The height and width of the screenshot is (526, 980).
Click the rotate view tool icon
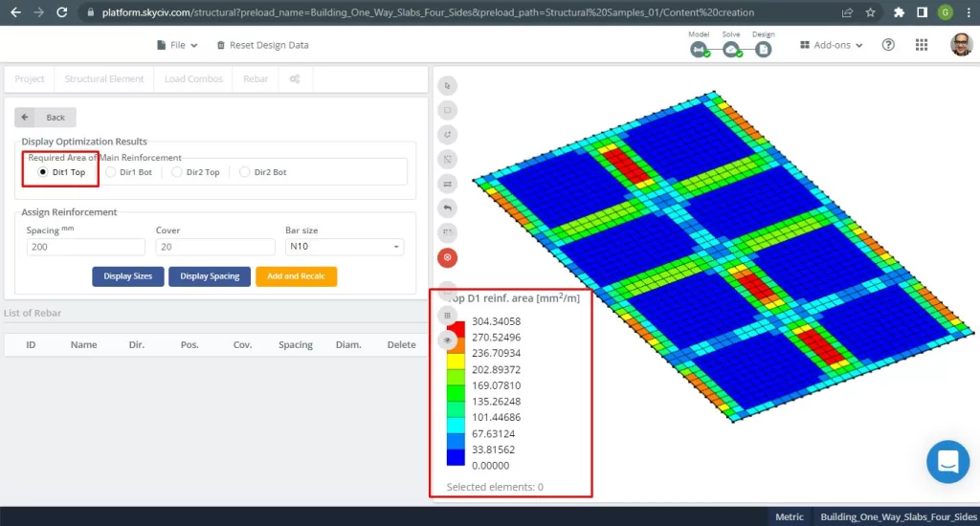click(x=448, y=134)
